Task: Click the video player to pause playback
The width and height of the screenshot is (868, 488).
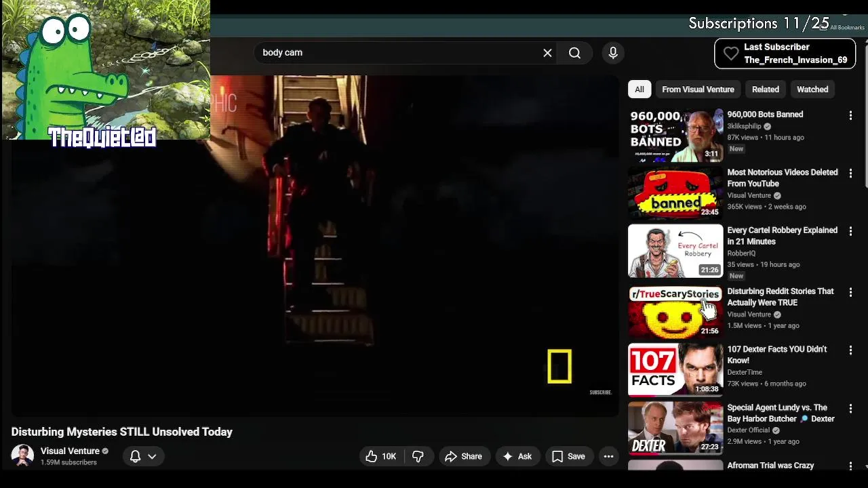Action: pyautogui.click(x=315, y=245)
